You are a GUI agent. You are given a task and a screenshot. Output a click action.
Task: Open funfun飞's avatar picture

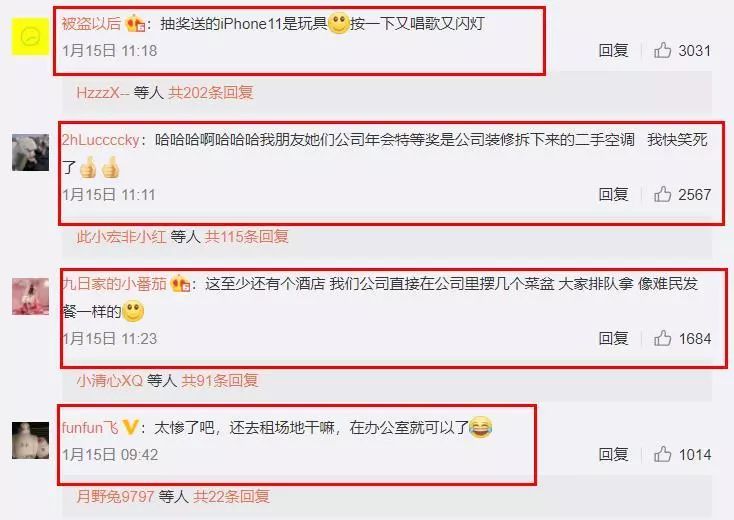point(30,440)
